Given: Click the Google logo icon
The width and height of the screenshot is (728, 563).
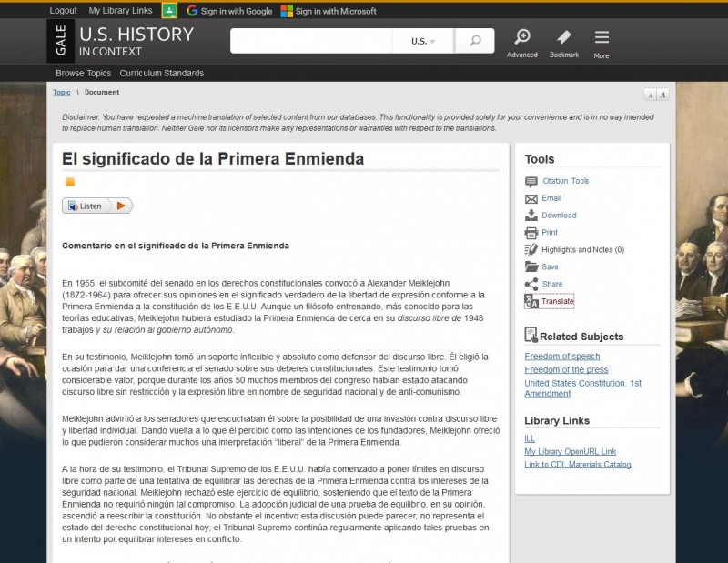Looking at the screenshot, I should pyautogui.click(x=192, y=11).
